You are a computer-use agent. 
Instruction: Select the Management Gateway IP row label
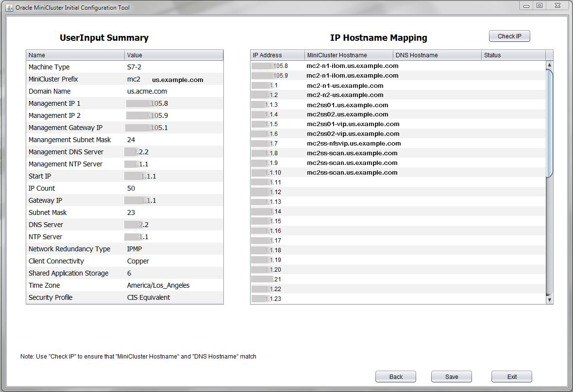tap(66, 128)
